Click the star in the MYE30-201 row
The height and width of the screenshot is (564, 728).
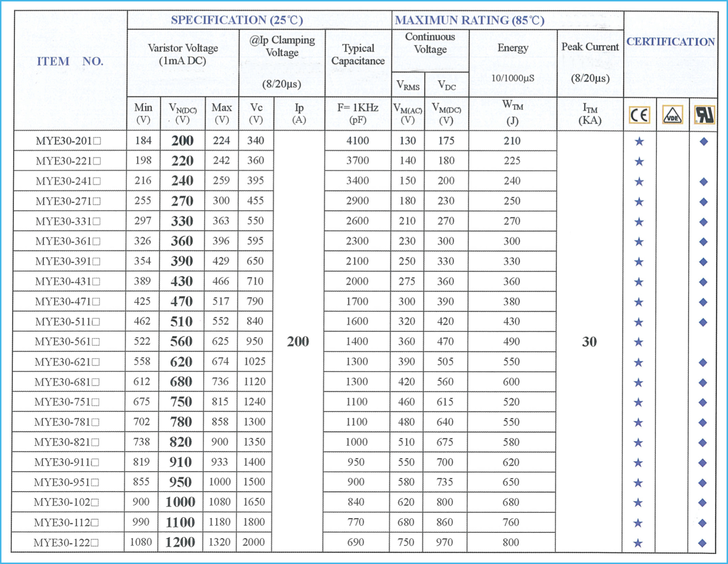pyautogui.click(x=639, y=142)
